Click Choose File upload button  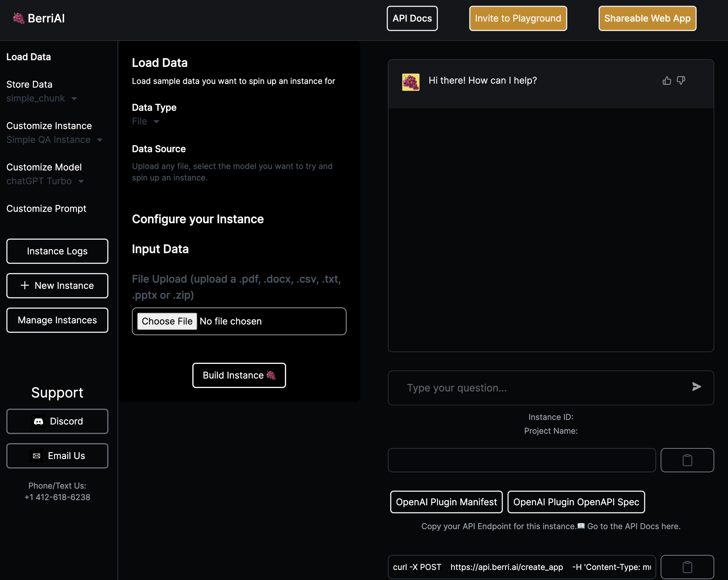tap(167, 321)
